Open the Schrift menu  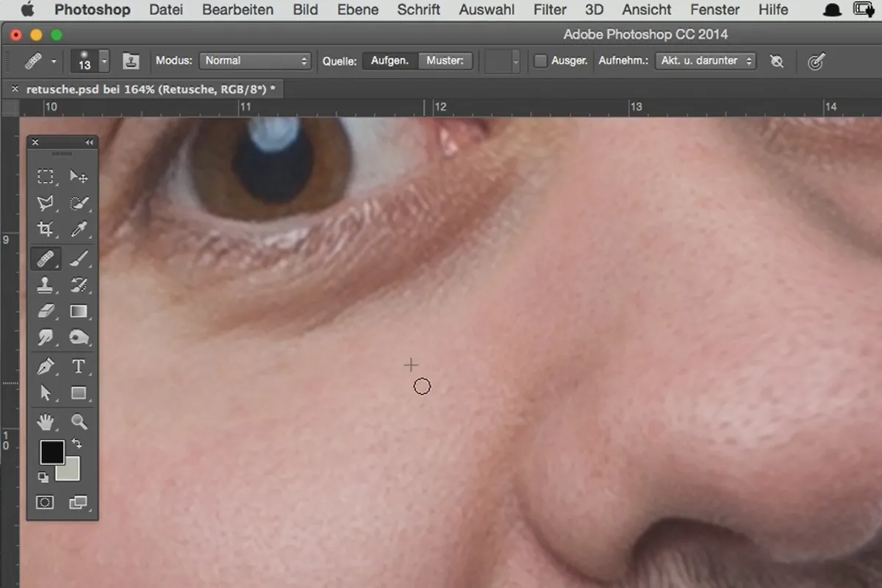coord(418,10)
